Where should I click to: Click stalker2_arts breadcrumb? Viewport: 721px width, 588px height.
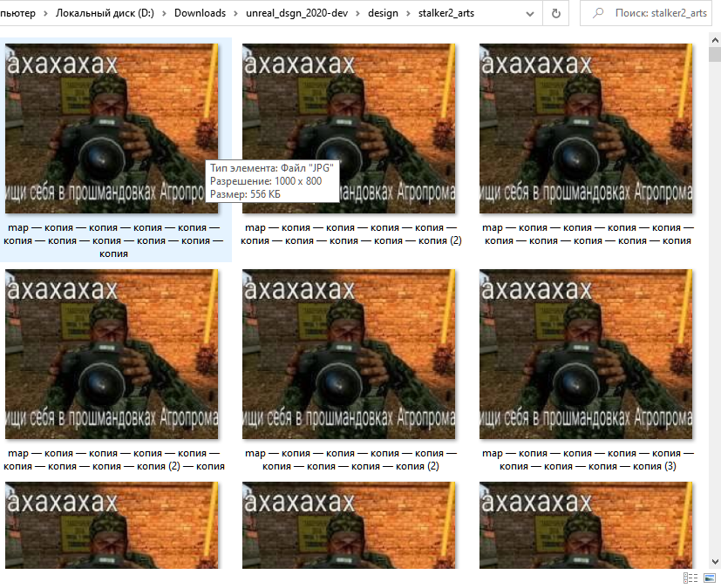446,13
